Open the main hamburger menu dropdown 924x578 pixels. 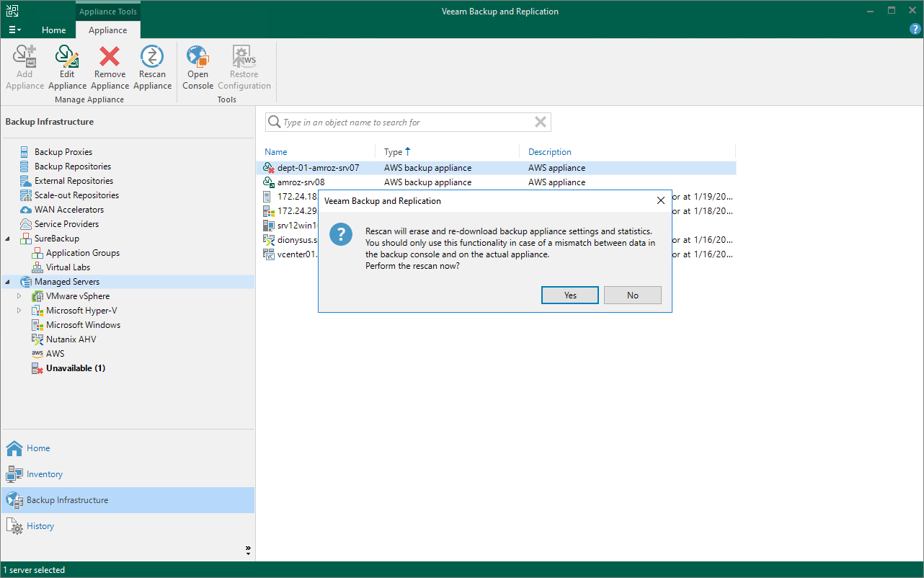click(14, 30)
